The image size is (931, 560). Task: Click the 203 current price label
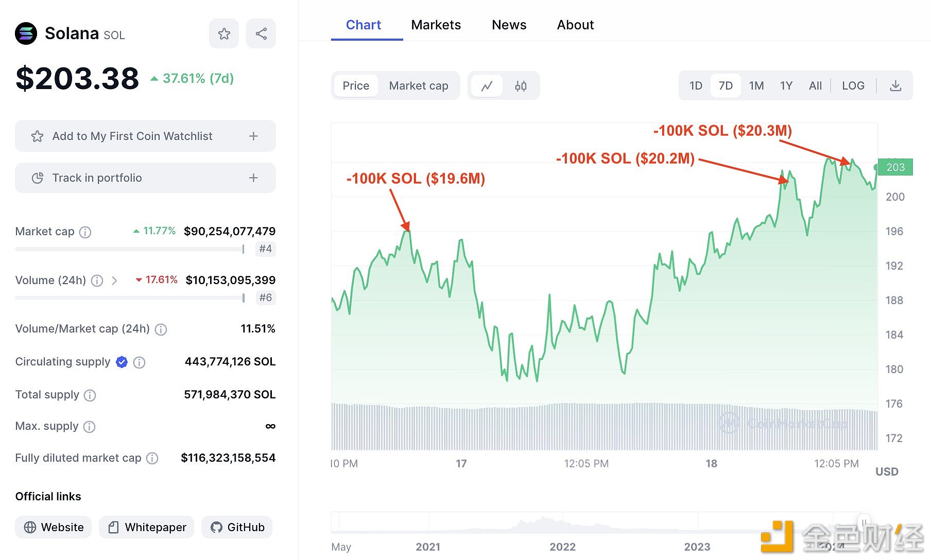[895, 167]
